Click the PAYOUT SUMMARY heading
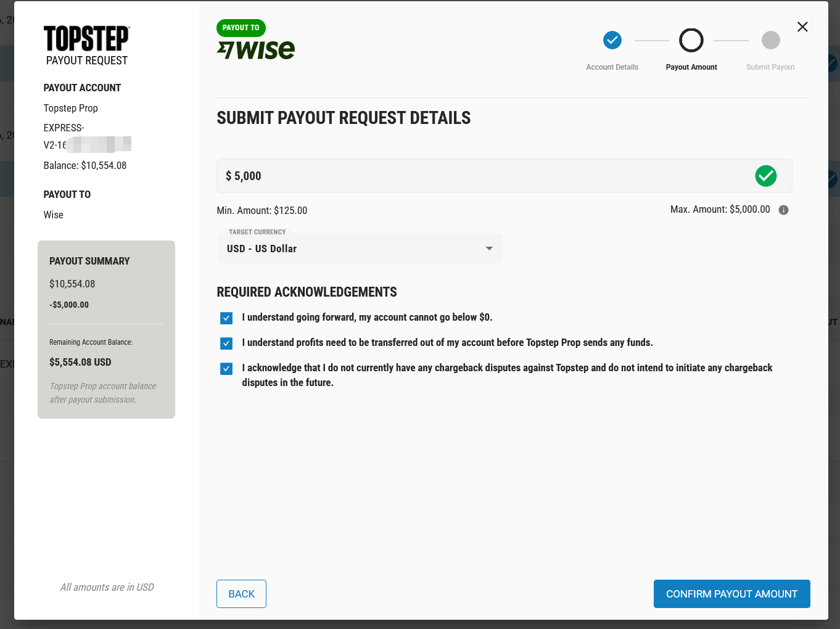 click(x=89, y=261)
